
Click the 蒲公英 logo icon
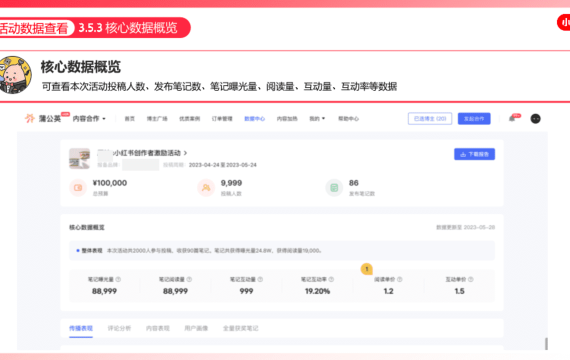29,118
